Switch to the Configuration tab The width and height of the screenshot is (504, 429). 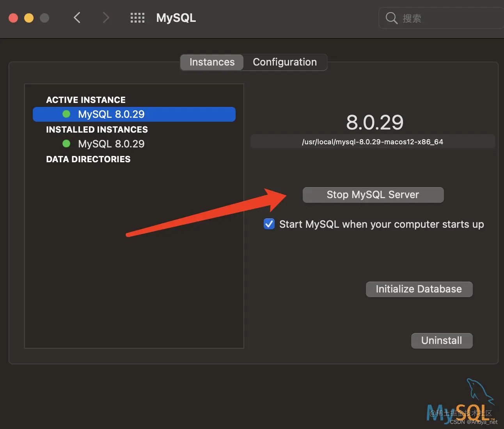tap(285, 62)
